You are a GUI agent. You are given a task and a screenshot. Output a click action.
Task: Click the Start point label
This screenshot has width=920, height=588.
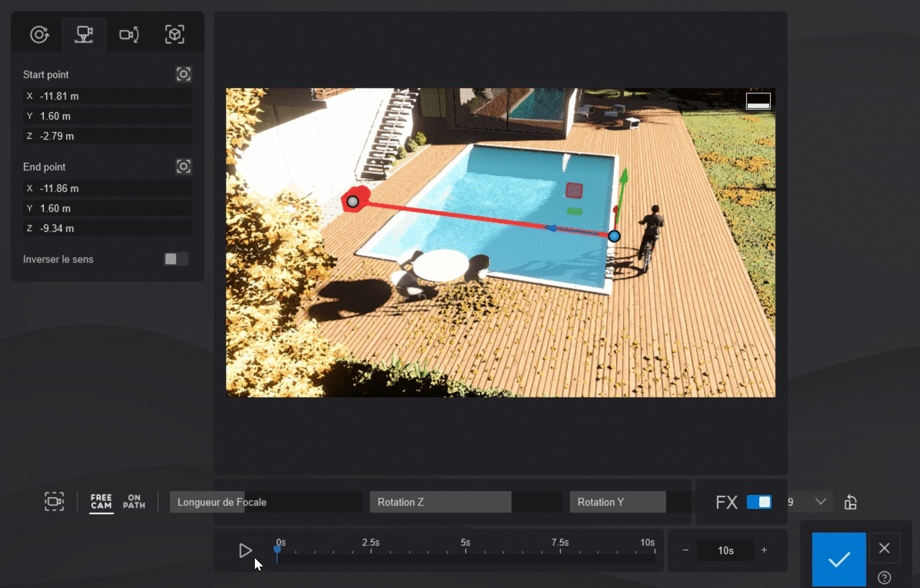[46, 74]
